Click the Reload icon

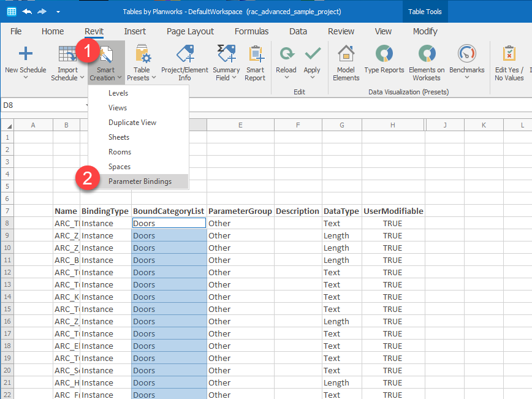[287, 53]
